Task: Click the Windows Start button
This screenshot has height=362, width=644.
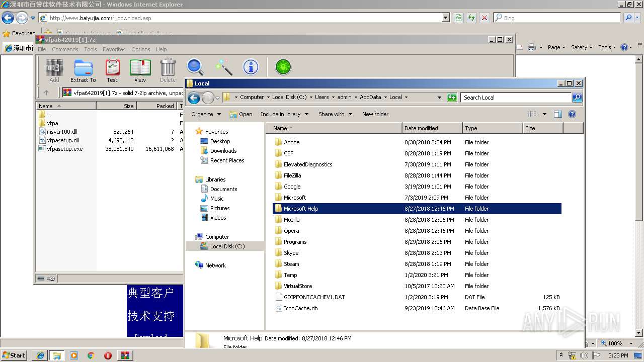Action: tap(14, 355)
